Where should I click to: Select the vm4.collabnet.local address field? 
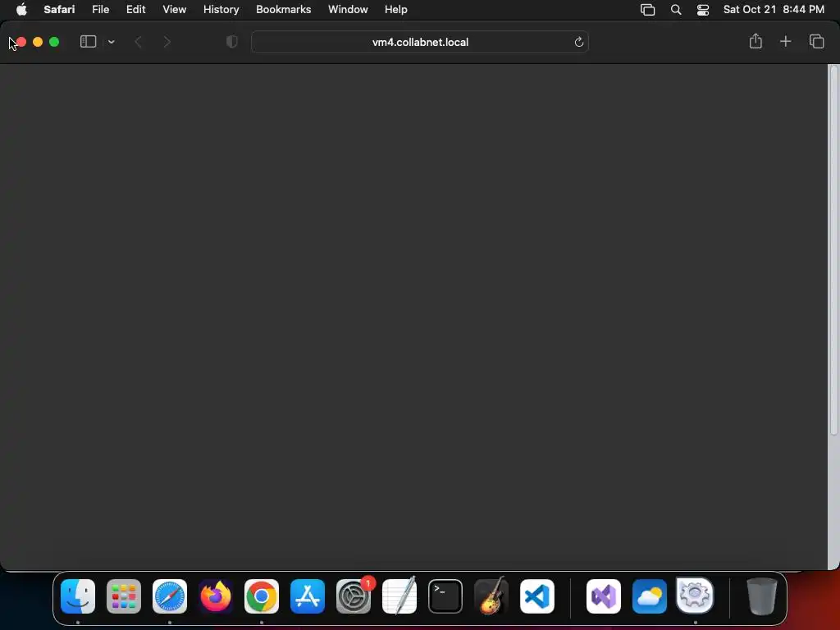point(420,42)
